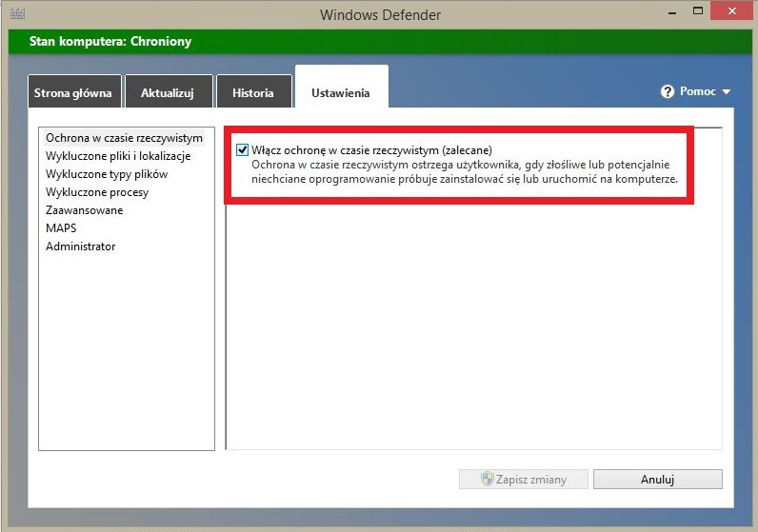Click the Windows Defender title bar icon
This screenshot has width=758, height=532.
pos(17,13)
